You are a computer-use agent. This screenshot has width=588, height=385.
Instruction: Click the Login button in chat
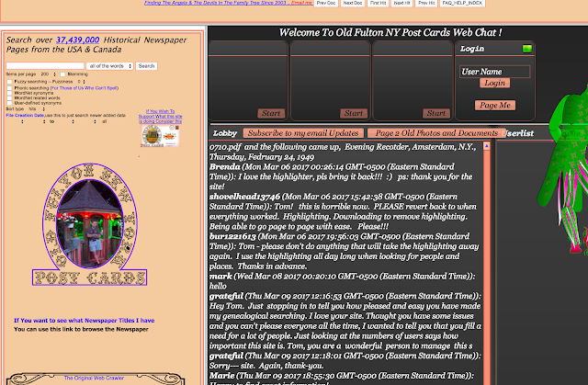pyautogui.click(x=494, y=83)
